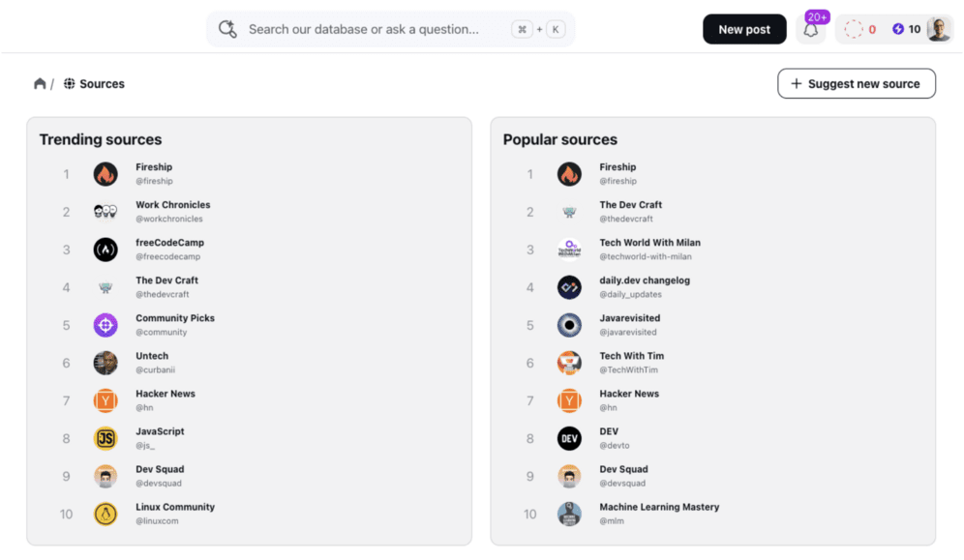Open the notifications bell

pyautogui.click(x=810, y=30)
